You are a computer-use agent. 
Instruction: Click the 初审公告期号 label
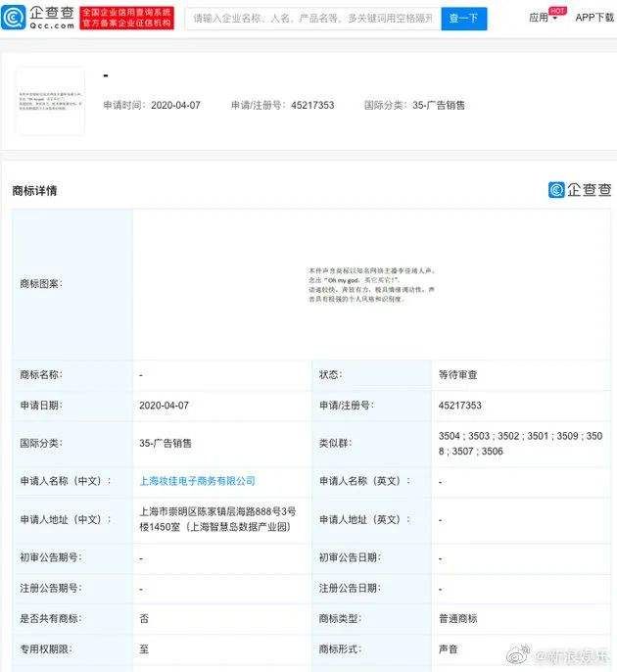(51, 557)
